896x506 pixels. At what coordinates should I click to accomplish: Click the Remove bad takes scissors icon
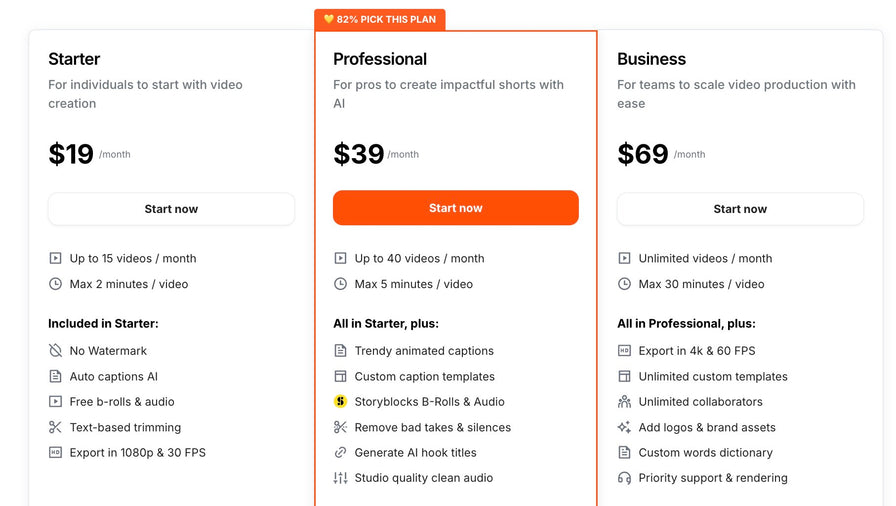[x=340, y=428]
